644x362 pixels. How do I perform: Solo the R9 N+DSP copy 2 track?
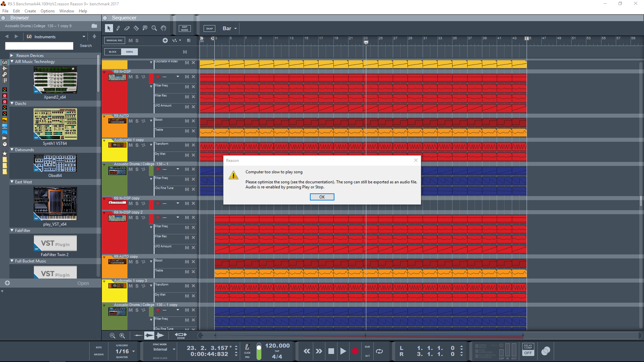(x=137, y=218)
